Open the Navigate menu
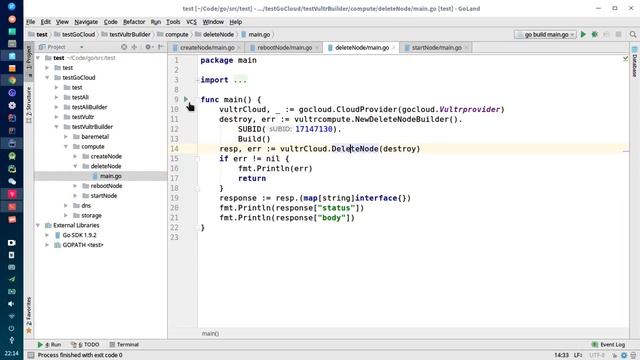 86,22
